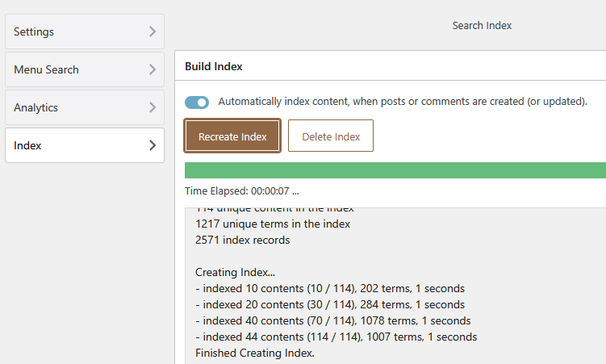Open the Menu Search section
The image size is (606, 364).
85,69
